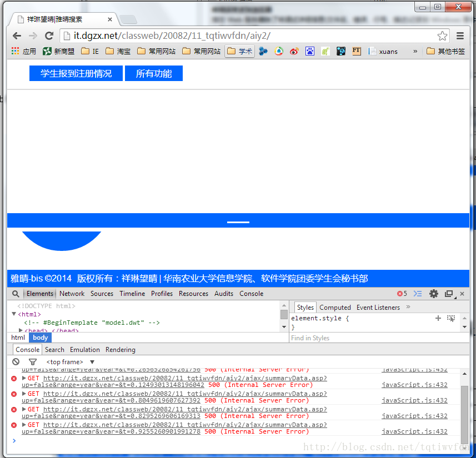Select the html breadcrumb
This screenshot has width=476, height=458.
[18, 338]
